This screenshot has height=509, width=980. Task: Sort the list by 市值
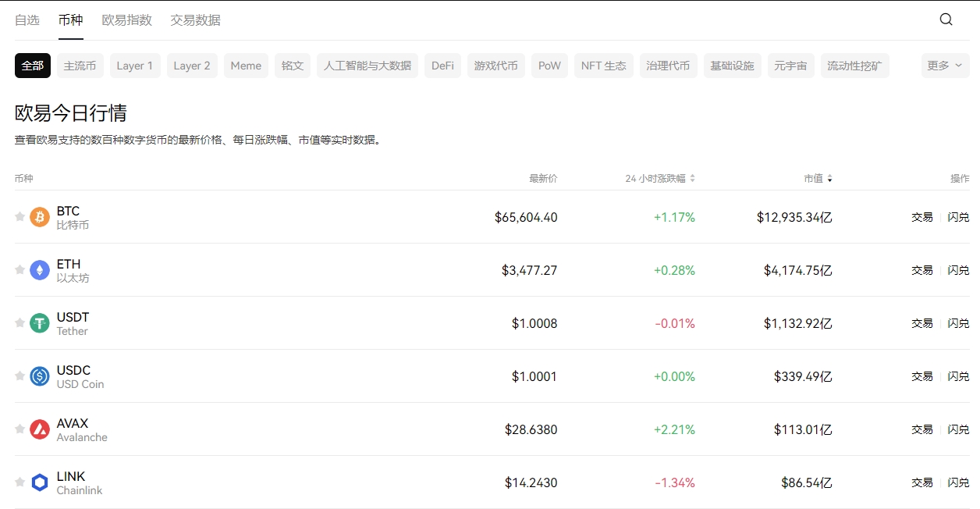(818, 179)
